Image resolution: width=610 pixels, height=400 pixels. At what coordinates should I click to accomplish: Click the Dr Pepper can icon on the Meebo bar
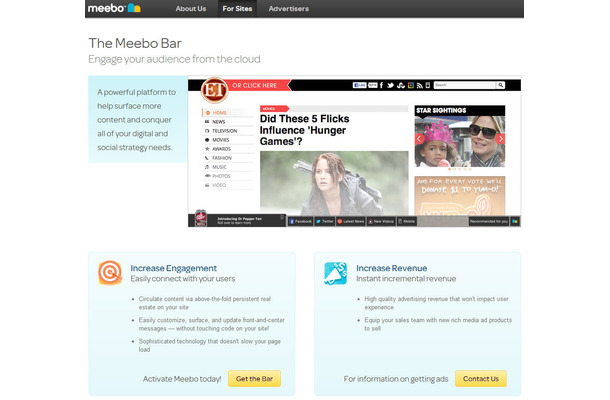(x=201, y=218)
